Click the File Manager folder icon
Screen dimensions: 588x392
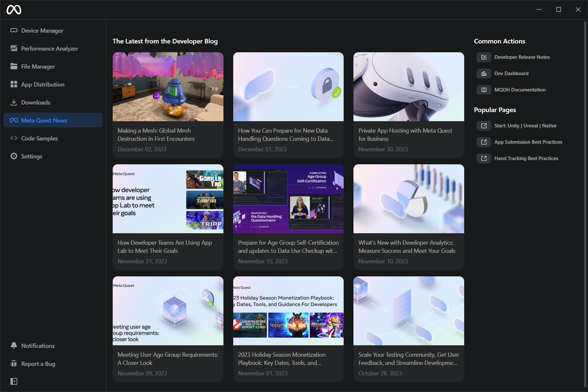click(14, 66)
